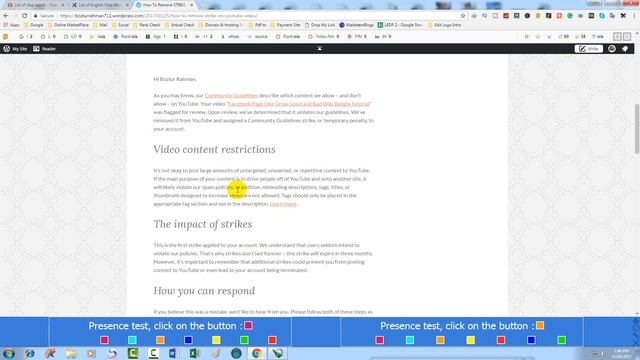Open Microsoft Excel from the taskbar

click(195, 353)
